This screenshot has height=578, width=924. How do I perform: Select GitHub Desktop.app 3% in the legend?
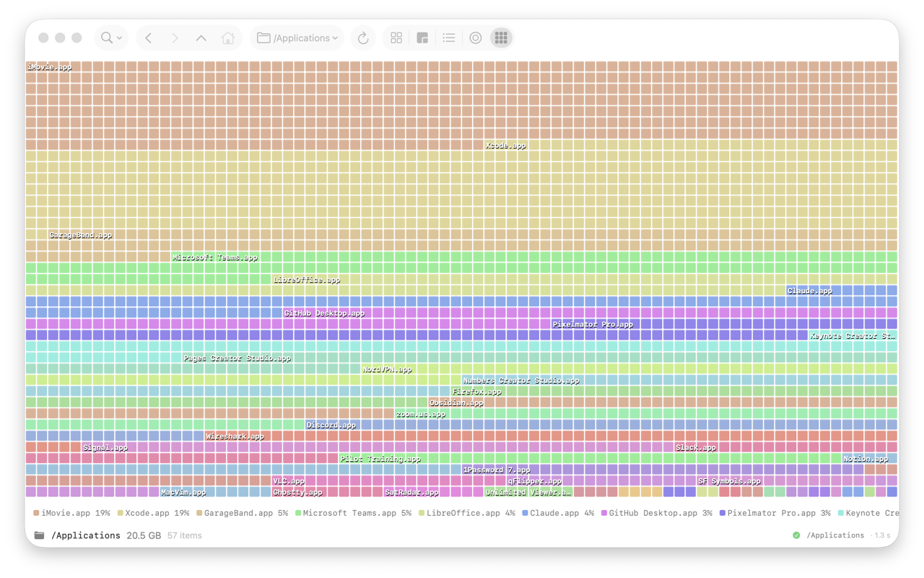tap(656, 513)
